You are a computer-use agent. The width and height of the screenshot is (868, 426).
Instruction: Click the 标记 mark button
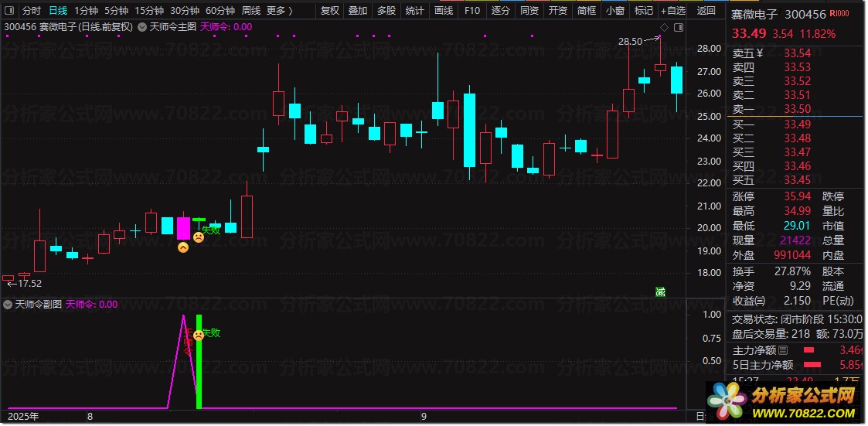(644, 11)
